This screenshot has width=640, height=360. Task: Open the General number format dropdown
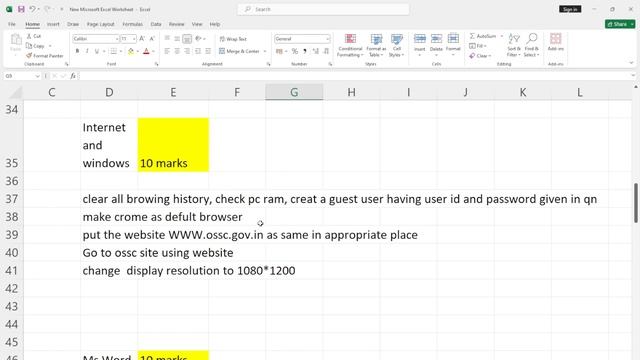pyautogui.click(x=328, y=39)
